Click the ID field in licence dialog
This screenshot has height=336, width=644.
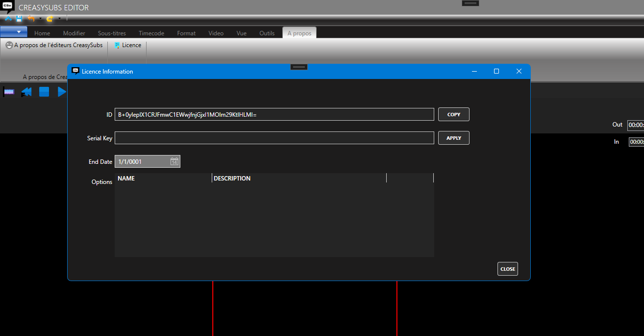click(x=274, y=114)
